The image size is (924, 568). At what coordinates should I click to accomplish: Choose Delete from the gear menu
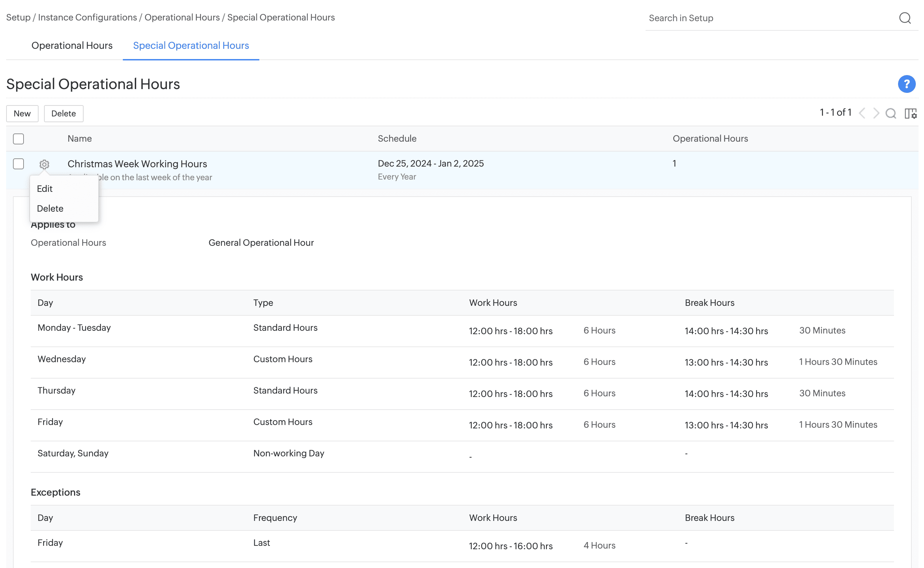(50, 209)
